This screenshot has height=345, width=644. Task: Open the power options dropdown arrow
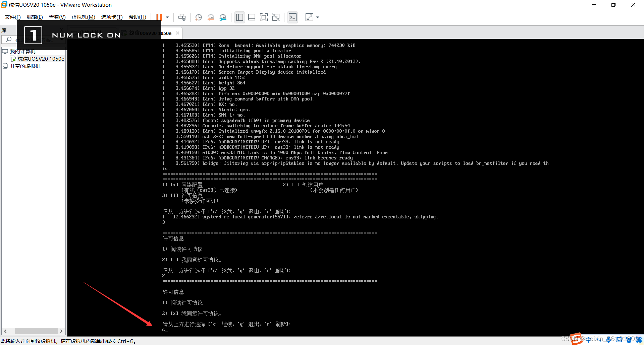tap(167, 17)
